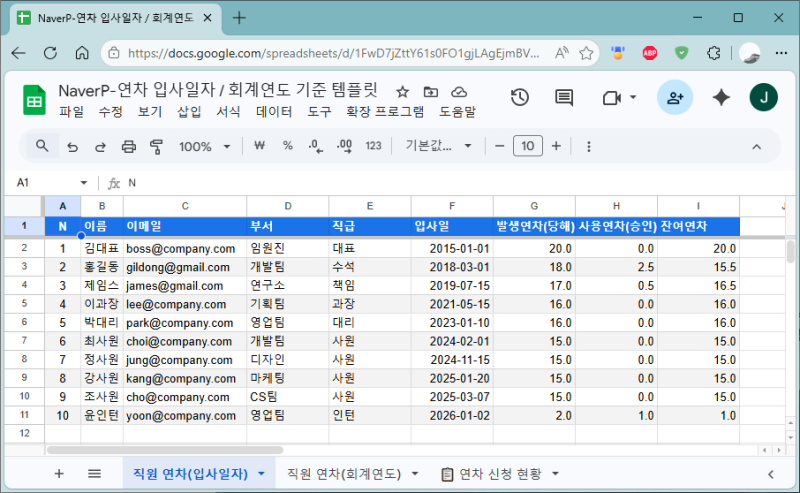800x493 pixels.
Task: Start a Meet video call
Action: tap(611, 97)
